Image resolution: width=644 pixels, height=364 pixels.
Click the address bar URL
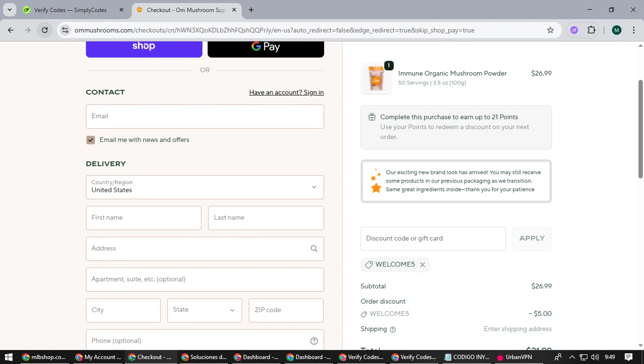tap(274, 30)
